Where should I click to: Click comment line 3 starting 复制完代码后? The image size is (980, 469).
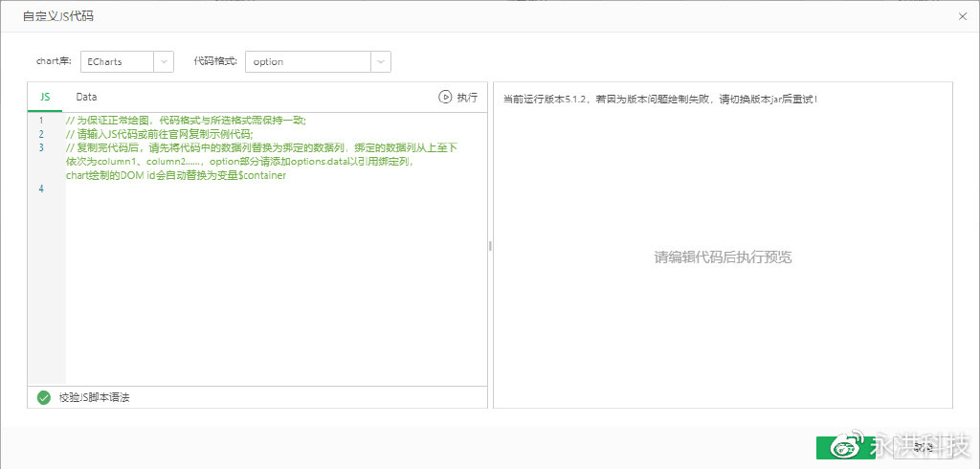point(262,147)
